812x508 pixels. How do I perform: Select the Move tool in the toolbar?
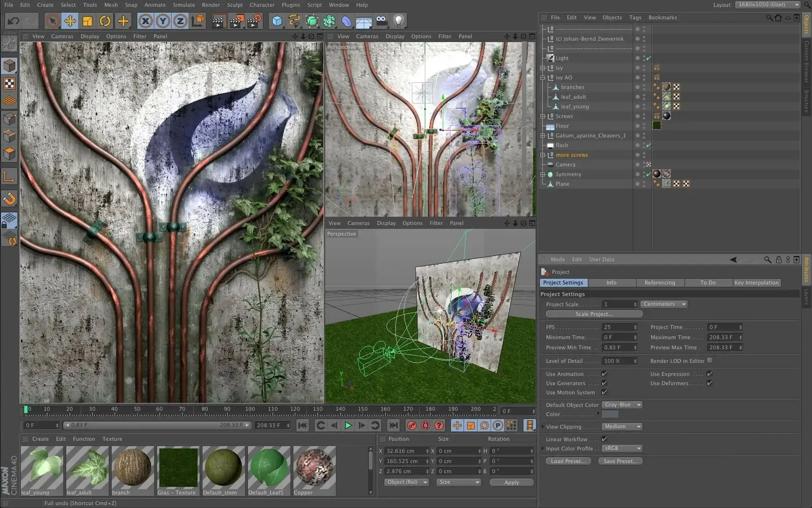[x=70, y=21]
